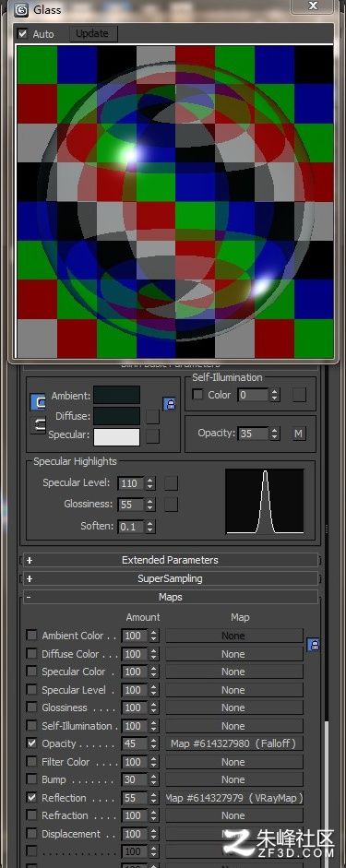Toggle the Auto checkbox in Glass preview
346x868 pixels.
pos(23,33)
